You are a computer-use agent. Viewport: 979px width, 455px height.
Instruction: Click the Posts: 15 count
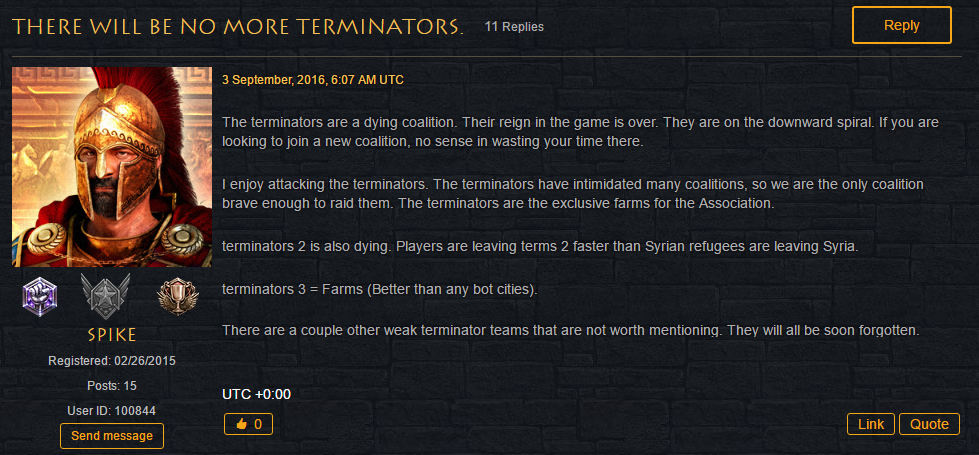112,386
